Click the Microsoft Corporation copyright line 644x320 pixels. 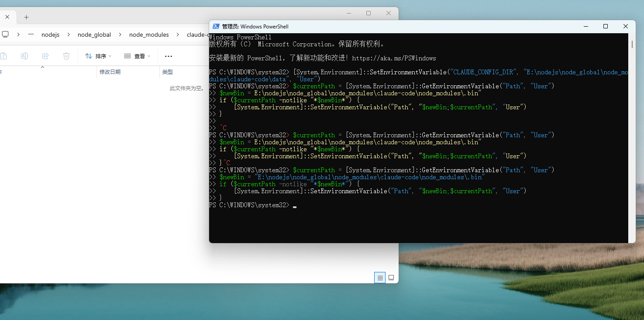tap(297, 44)
